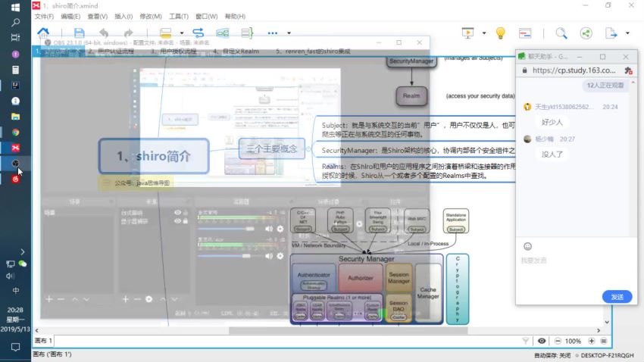Screen dimensions: 644x362
Task: Click the XMind Home toolbar icon
Action: [x=43, y=33]
